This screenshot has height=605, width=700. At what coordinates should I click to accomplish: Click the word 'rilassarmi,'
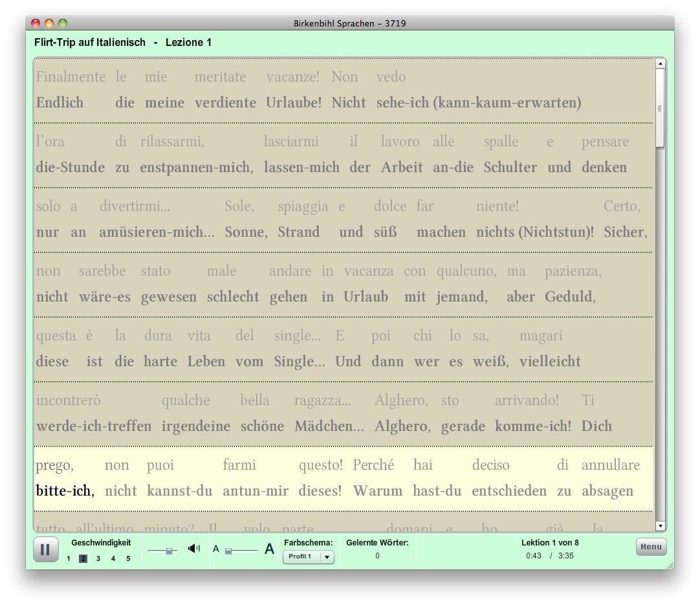coord(172,142)
